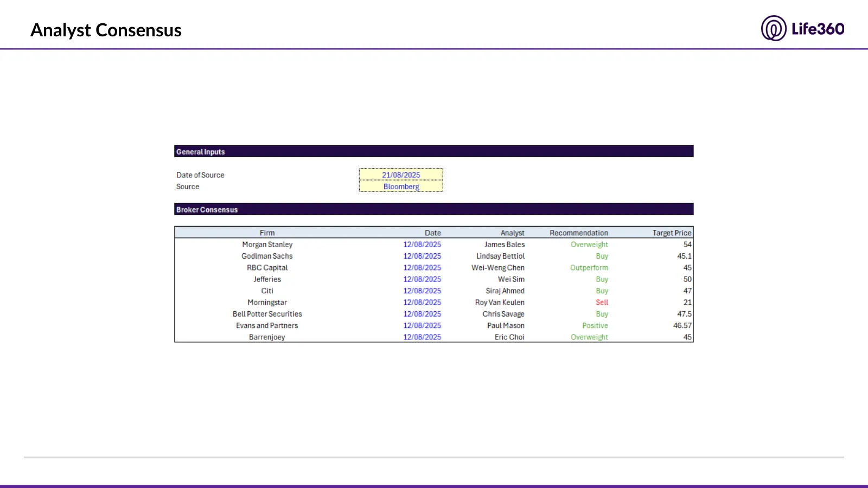Click Morgan Stanley's Overweight recommendation
Viewport: 868px width, 488px height.
(589, 245)
